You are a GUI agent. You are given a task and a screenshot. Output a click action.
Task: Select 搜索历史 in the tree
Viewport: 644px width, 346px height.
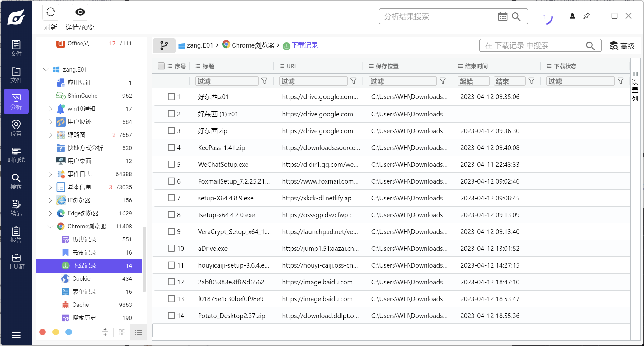89,318
